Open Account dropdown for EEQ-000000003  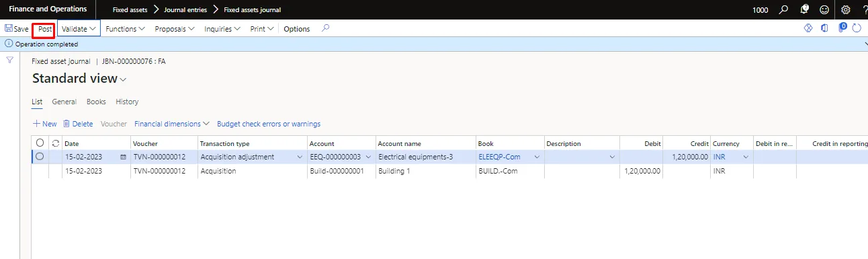point(368,157)
